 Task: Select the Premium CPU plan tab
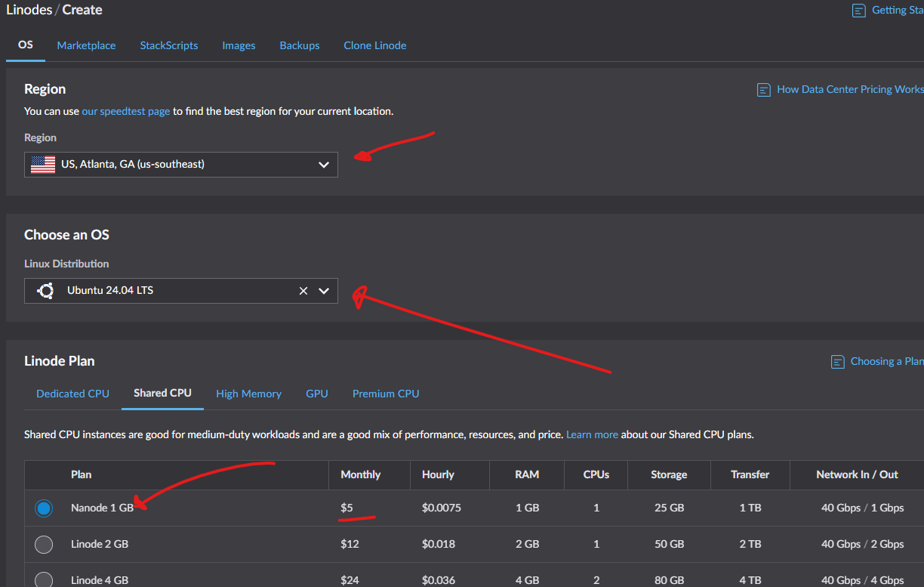pyautogui.click(x=386, y=394)
